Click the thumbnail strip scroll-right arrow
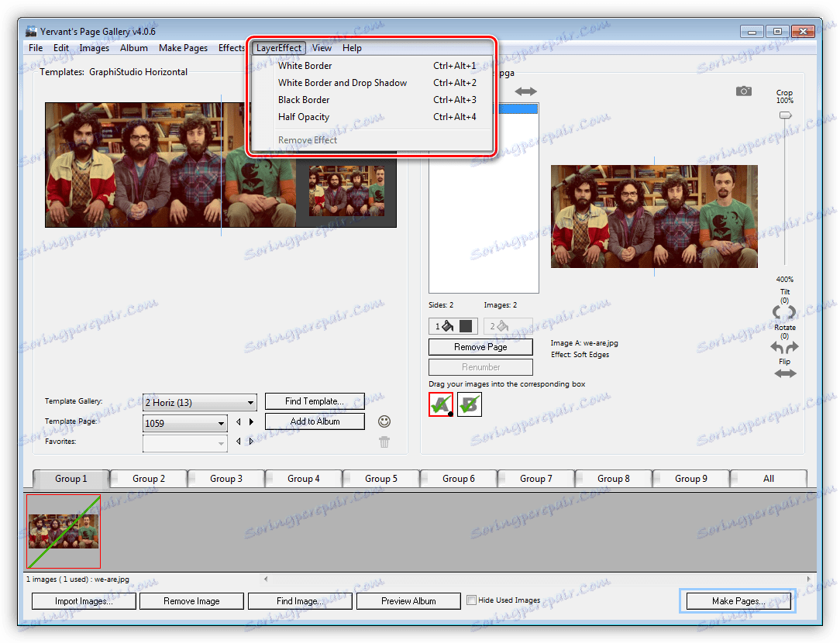This screenshot has width=840, height=643. point(809,579)
